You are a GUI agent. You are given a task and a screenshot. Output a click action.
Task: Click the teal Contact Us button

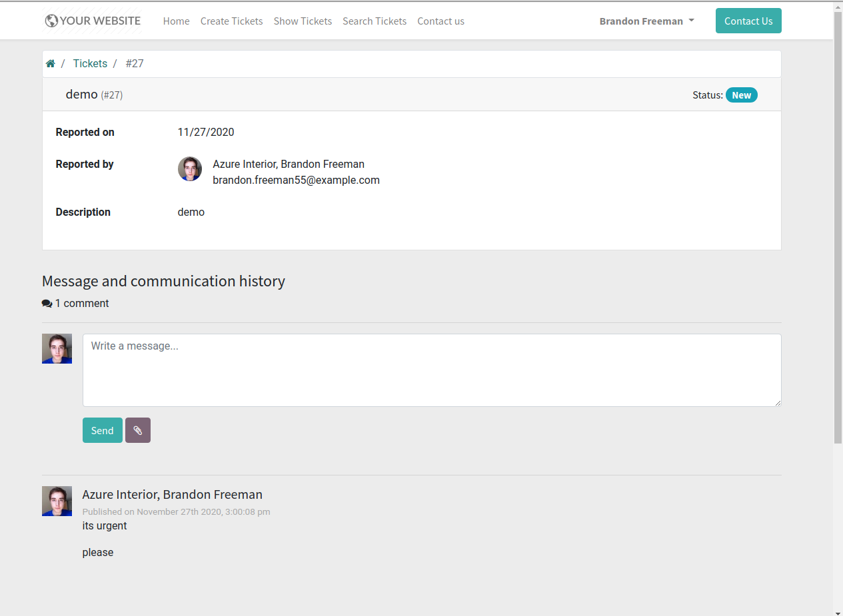(748, 21)
